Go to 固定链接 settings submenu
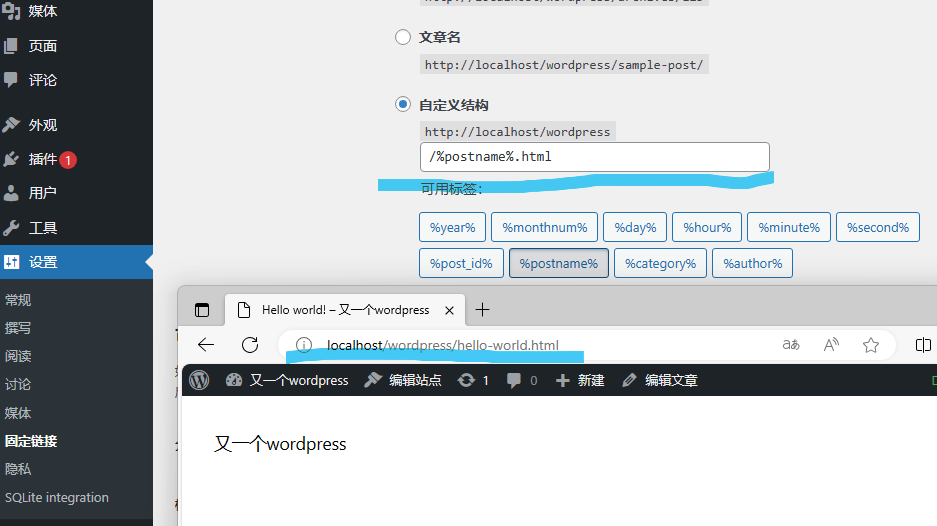937x526 pixels. click(x=31, y=441)
